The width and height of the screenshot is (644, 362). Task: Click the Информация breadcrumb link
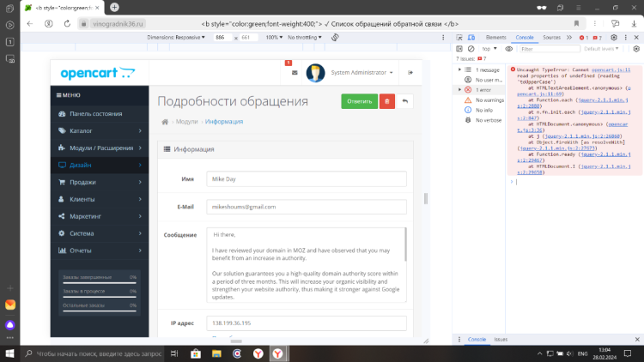(x=223, y=122)
